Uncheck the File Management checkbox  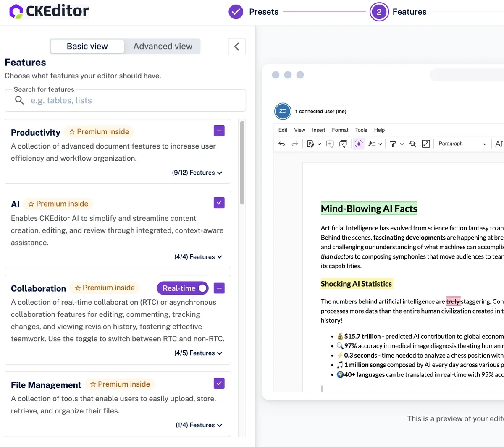click(x=219, y=383)
